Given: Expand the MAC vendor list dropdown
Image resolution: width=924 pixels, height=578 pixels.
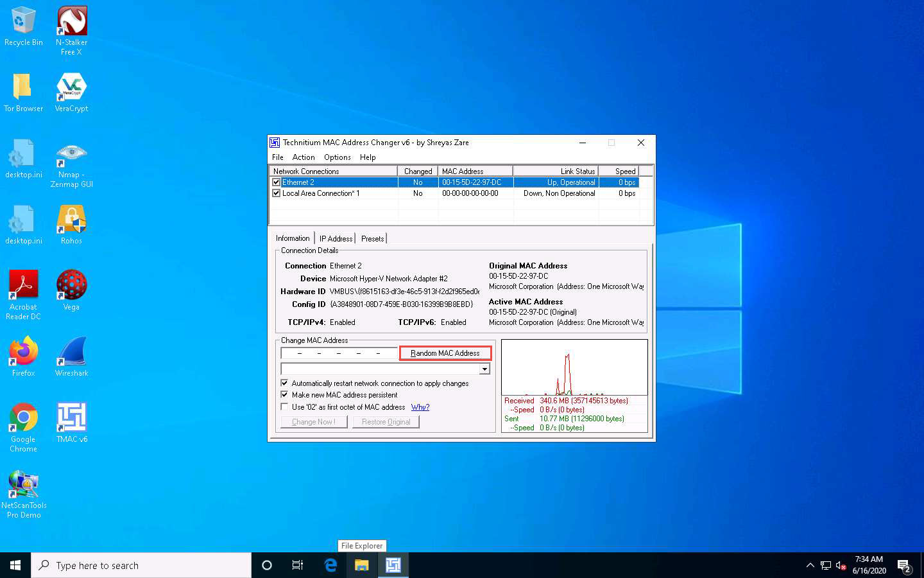Looking at the screenshot, I should 485,369.
